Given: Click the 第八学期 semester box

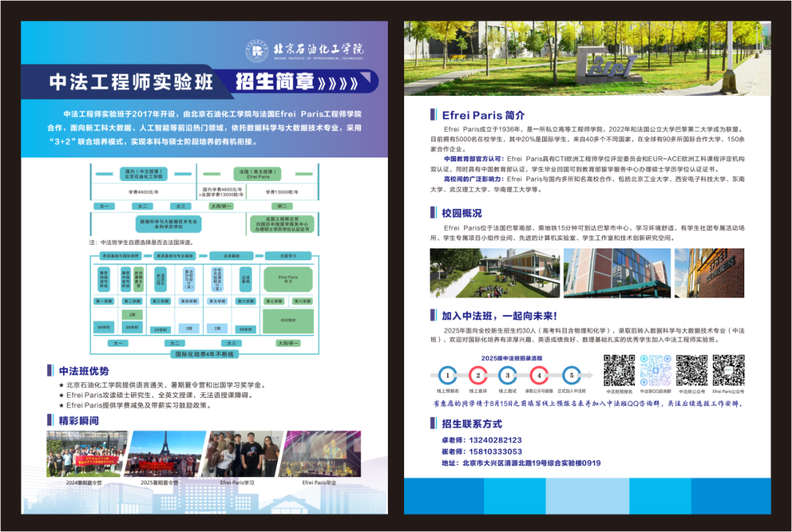Looking at the screenshot, I should point(302,301).
